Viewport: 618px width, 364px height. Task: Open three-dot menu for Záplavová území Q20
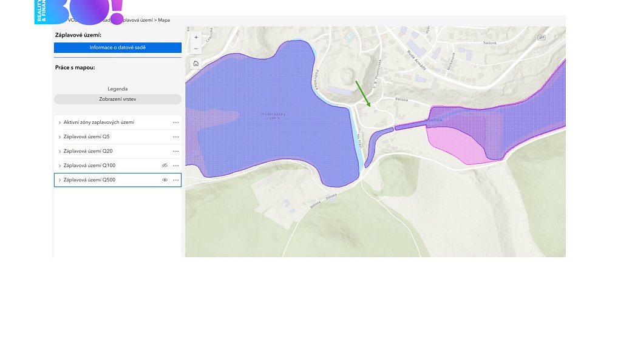click(176, 151)
